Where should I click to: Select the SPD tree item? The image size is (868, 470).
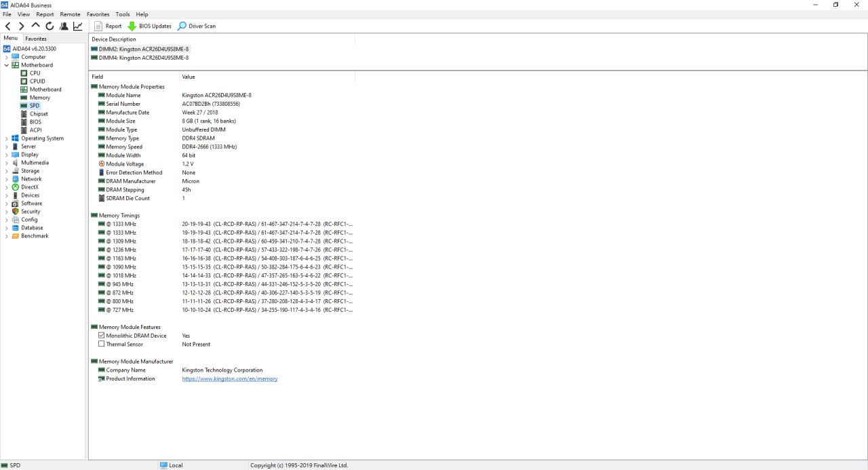click(35, 106)
